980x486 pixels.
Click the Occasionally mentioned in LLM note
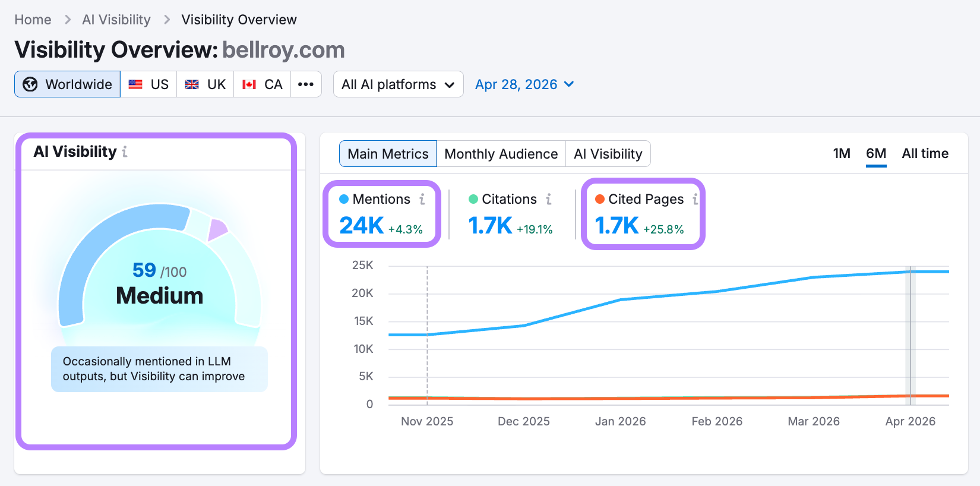[x=159, y=369]
